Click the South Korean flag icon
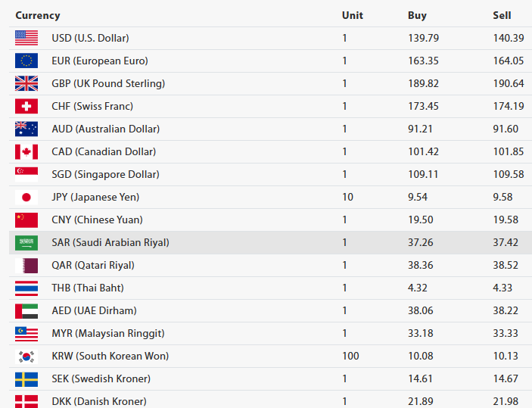 [x=26, y=356]
